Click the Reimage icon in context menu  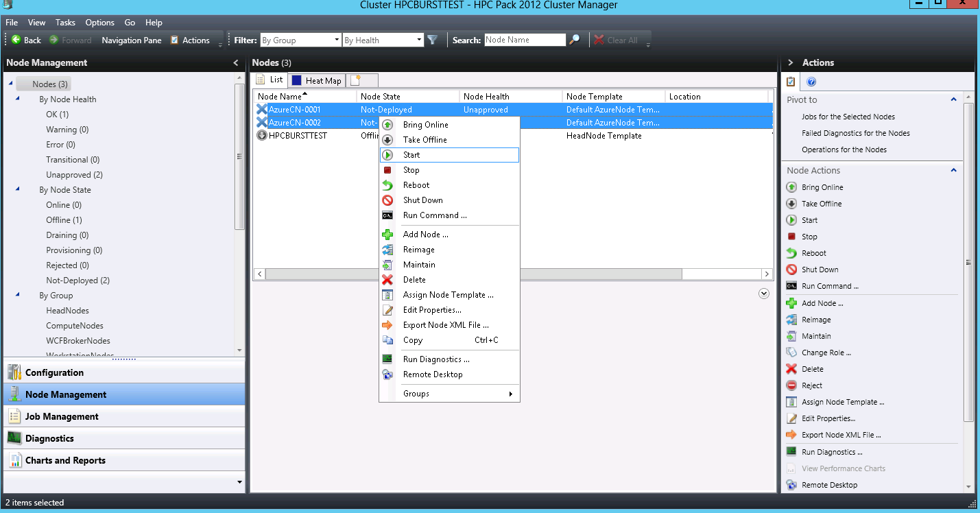[387, 250]
